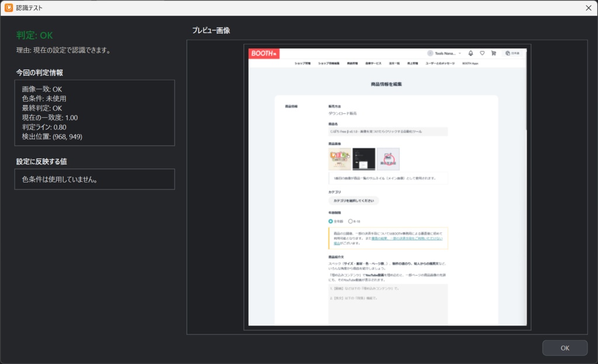Screen dimensions: 598x364
Task: Click the 設定に反映する値 heading
Action: [41, 162]
